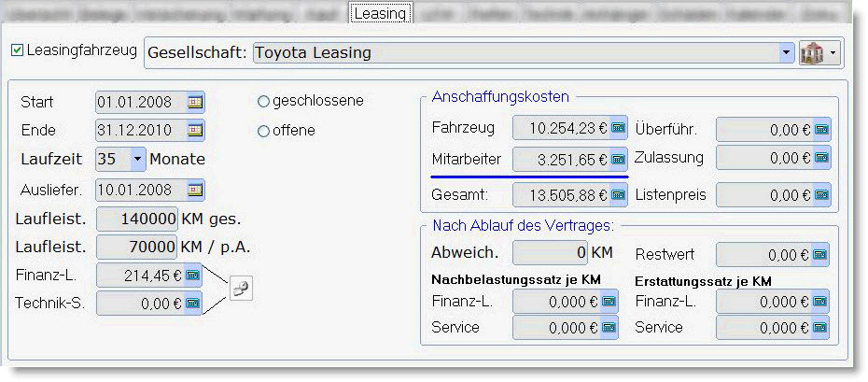This screenshot has height=382, width=868.
Task: Select the geschlossene radio button
Action: coord(263,101)
